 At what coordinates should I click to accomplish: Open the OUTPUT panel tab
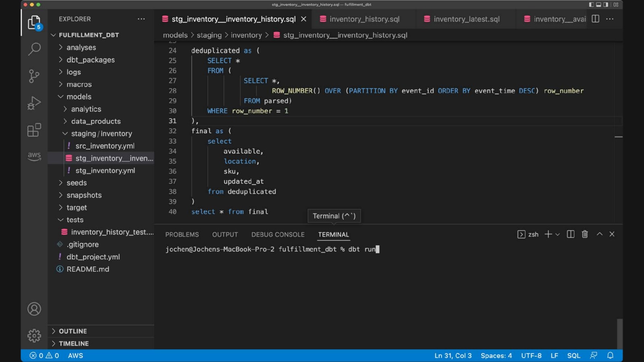(x=225, y=234)
